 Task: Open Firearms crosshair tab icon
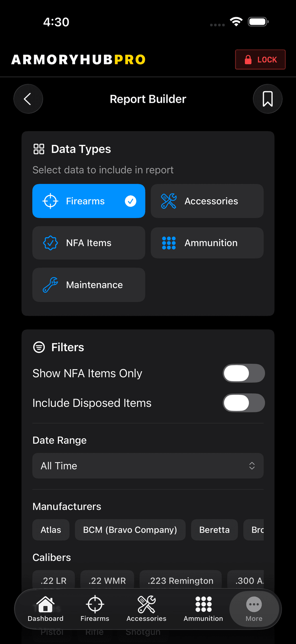(x=95, y=605)
